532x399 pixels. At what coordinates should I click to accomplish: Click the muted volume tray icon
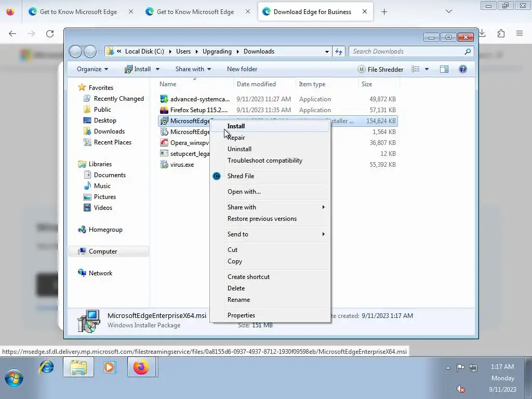tap(460, 389)
